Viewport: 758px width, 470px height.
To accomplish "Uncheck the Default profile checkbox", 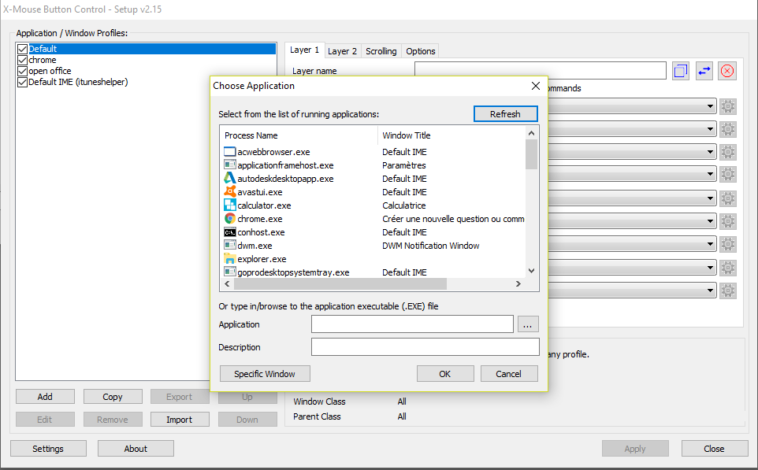I will click(22, 49).
